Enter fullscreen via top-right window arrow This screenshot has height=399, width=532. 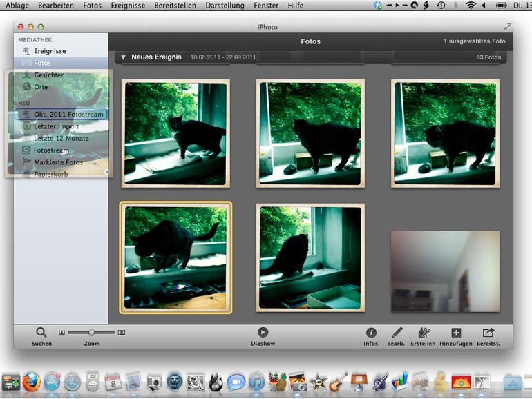click(x=508, y=27)
